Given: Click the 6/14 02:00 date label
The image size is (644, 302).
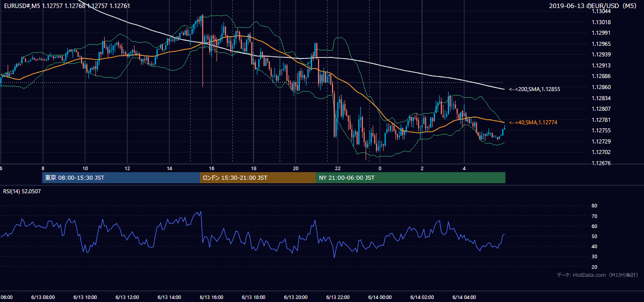Looking at the screenshot, I should (x=422, y=297).
